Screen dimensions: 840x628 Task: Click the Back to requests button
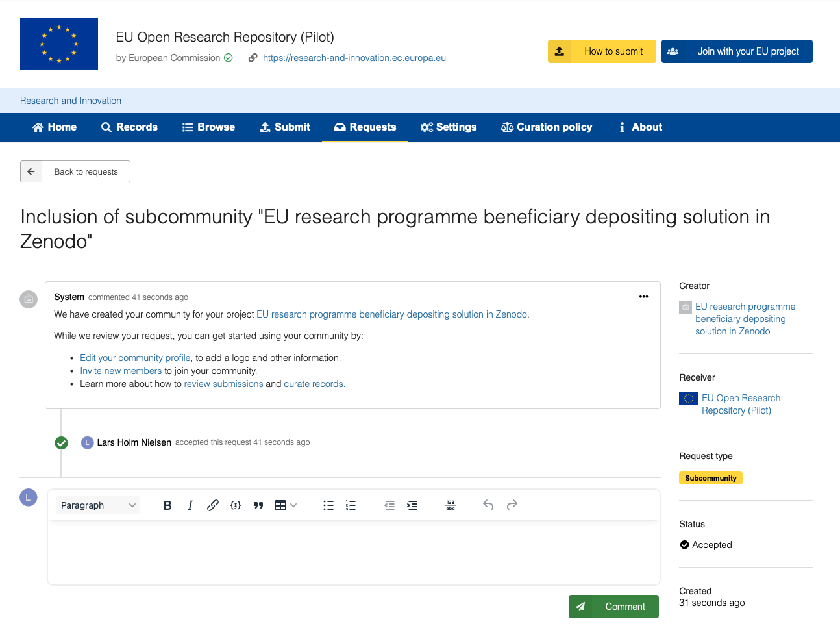(75, 171)
